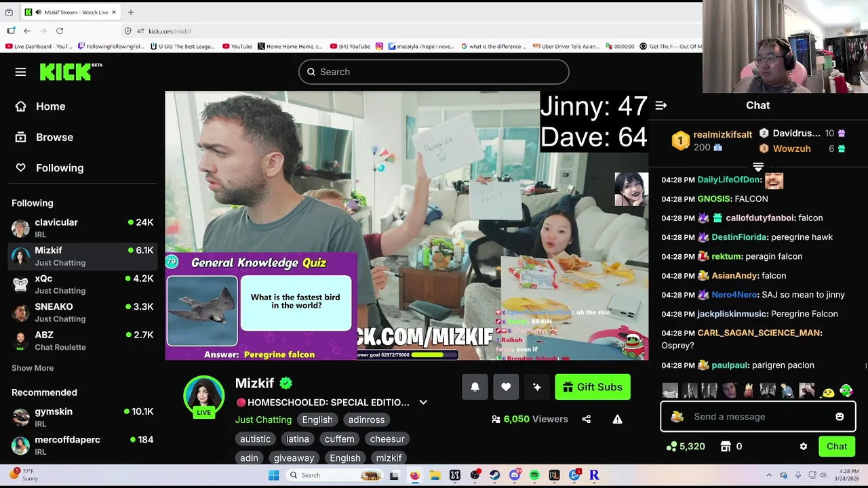
Task: Go back using browser back arrow
Action: 27,31
